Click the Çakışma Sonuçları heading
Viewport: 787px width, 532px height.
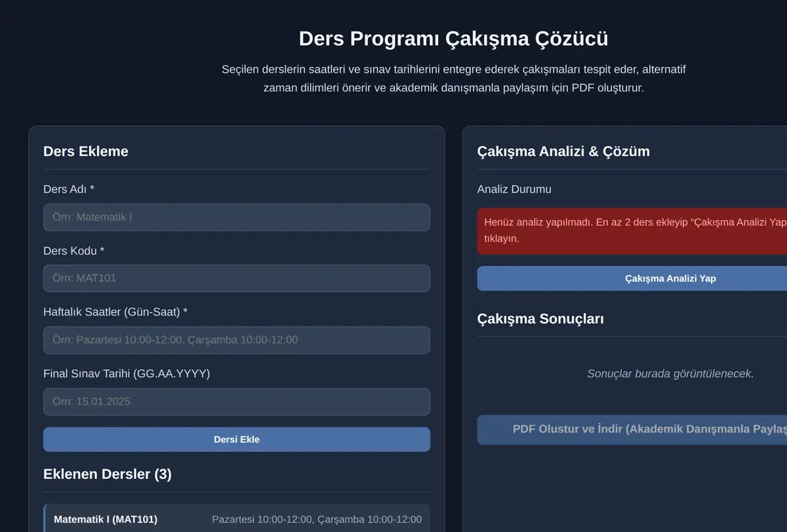[540, 318]
